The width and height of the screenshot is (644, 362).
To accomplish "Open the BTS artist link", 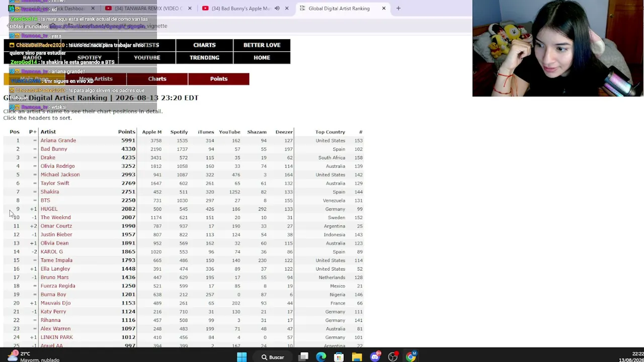I will coord(45,200).
